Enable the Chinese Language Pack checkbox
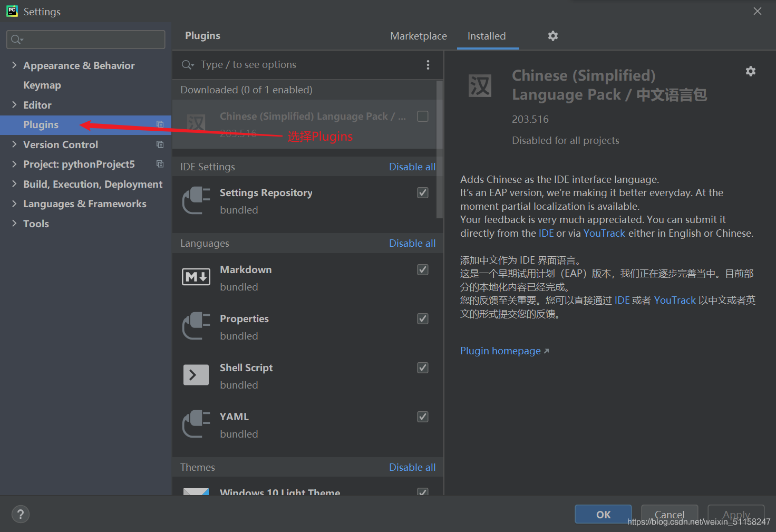Screen dimensions: 776x532 click(x=423, y=116)
